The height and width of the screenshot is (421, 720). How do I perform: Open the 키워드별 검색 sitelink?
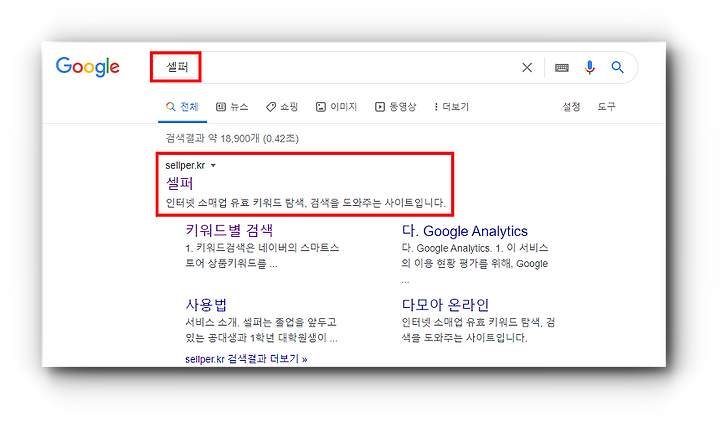(229, 230)
